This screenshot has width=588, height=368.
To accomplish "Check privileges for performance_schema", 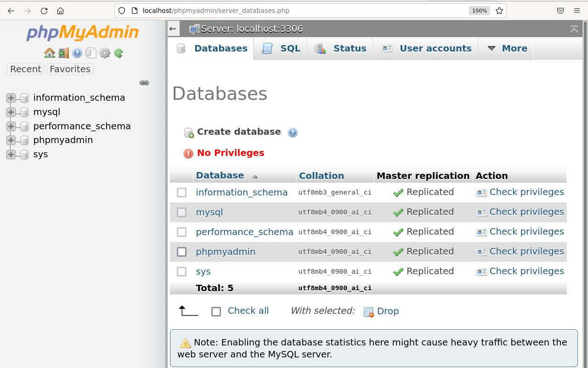I will click(x=520, y=232).
